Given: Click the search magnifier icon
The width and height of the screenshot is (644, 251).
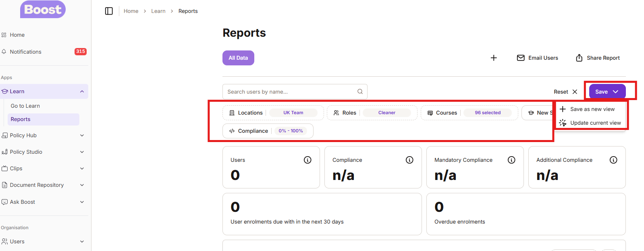Looking at the screenshot, I should tap(360, 92).
